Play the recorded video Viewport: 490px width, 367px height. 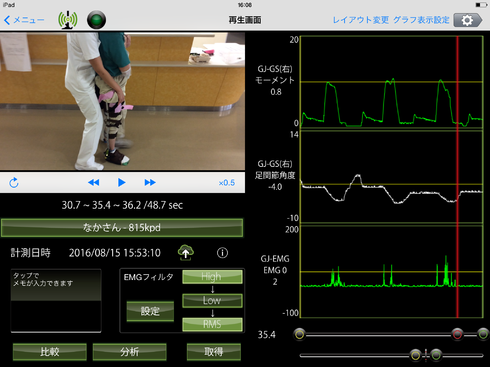point(122,182)
